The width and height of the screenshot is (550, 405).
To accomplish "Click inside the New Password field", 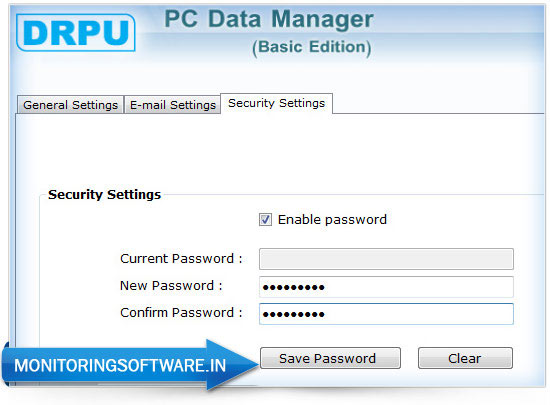I will [x=386, y=286].
